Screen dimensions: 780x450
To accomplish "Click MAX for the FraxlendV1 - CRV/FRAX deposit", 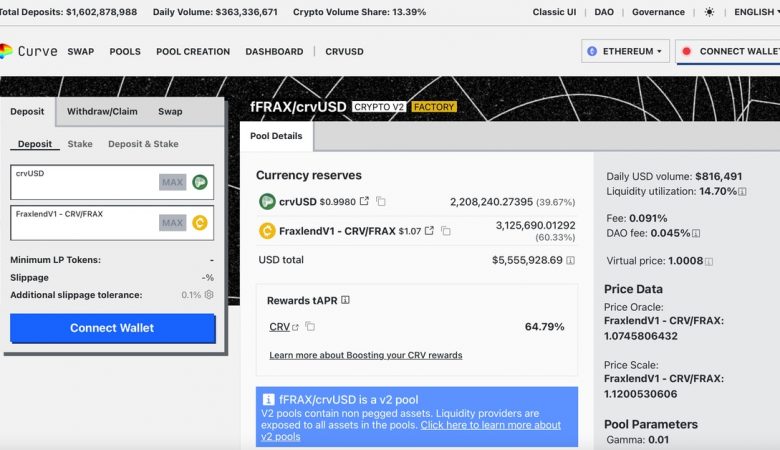I will pyautogui.click(x=173, y=223).
